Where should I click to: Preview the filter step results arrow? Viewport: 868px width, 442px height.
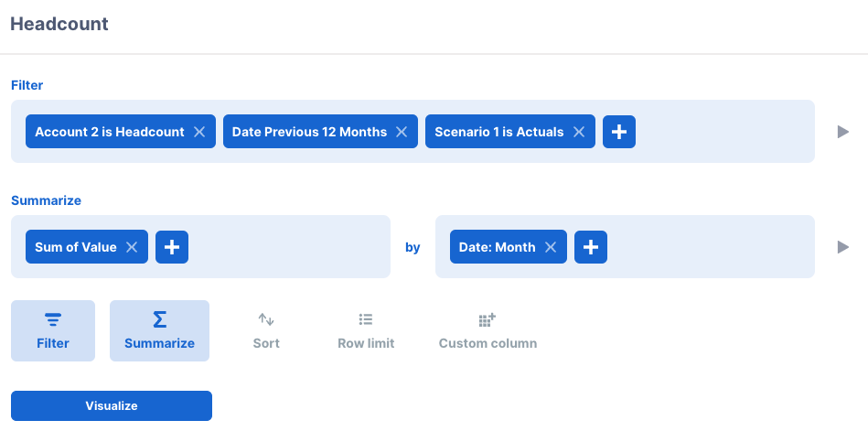tap(843, 132)
